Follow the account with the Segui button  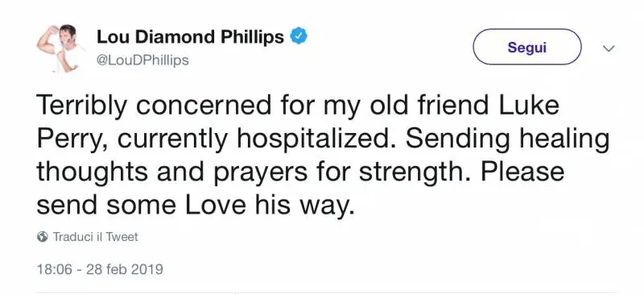tap(527, 47)
